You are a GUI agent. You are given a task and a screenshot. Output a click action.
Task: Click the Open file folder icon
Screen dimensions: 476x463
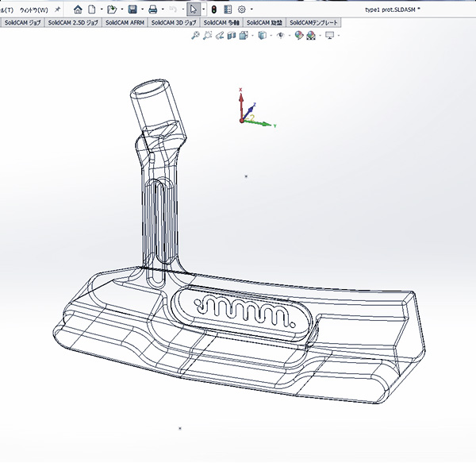click(112, 9)
